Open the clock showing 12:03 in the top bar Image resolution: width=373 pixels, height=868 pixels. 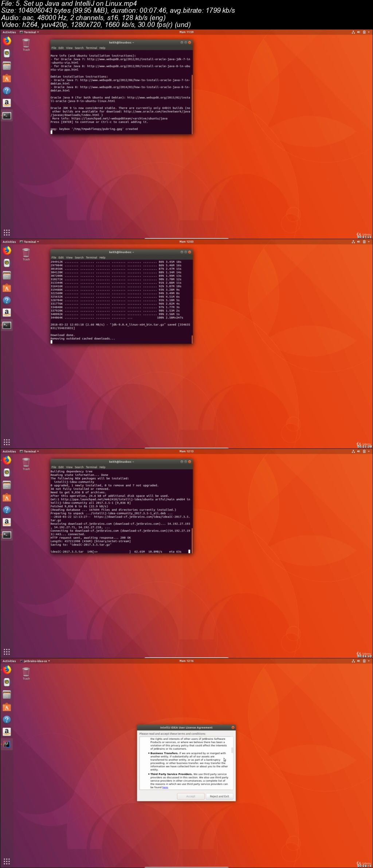186,242
